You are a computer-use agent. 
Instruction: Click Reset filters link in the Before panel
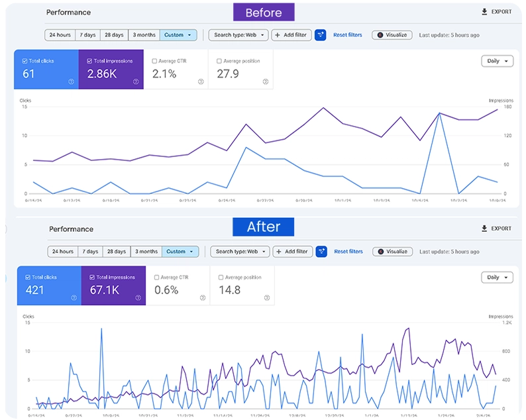point(348,35)
